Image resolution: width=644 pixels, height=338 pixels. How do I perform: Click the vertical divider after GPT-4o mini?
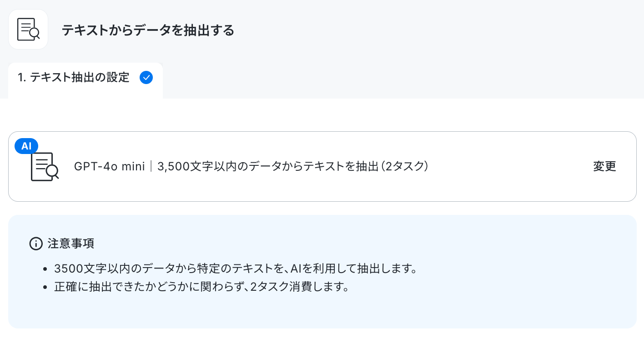151,167
